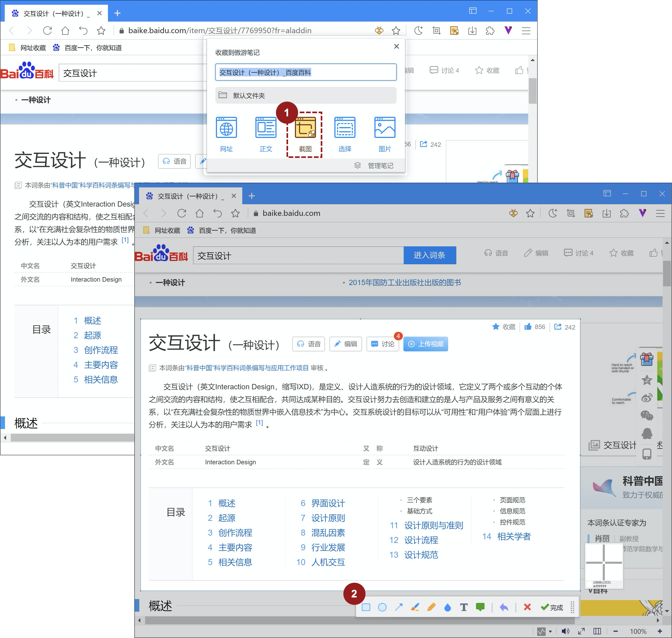
Task: Bookmark the page with the star in the back window address bar
Action: [396, 31]
